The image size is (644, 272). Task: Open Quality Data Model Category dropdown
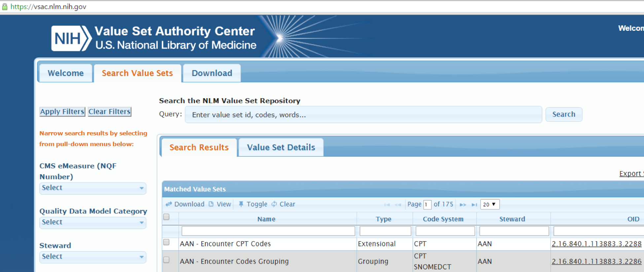coord(93,222)
